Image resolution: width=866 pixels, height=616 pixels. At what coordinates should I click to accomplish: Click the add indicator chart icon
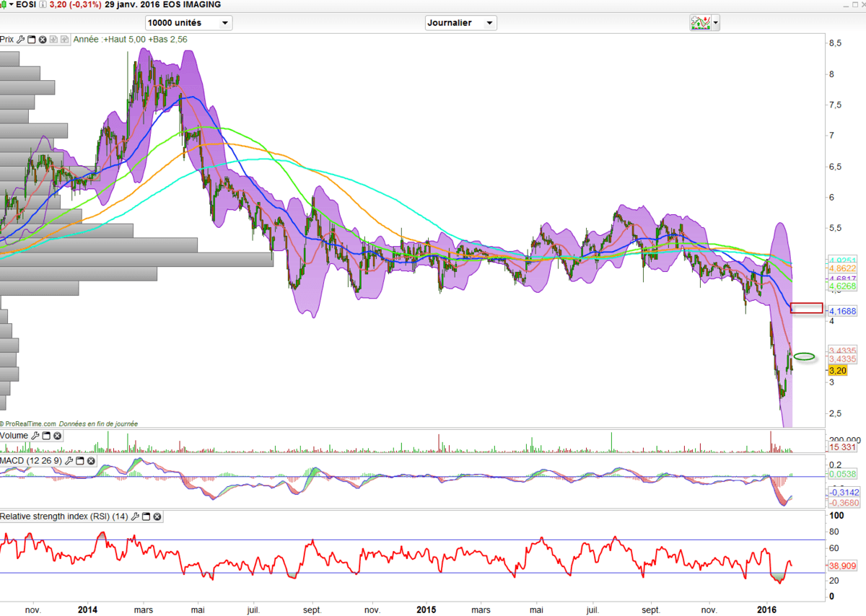(700, 23)
